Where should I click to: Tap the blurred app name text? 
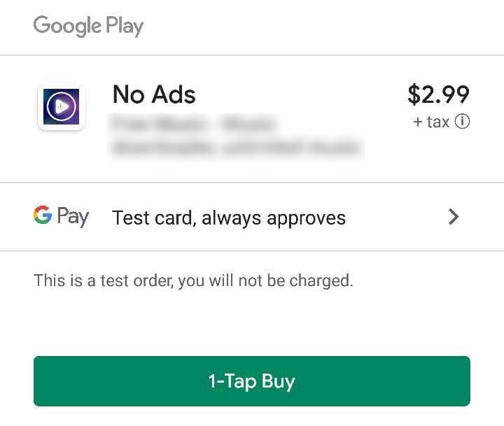(x=193, y=124)
